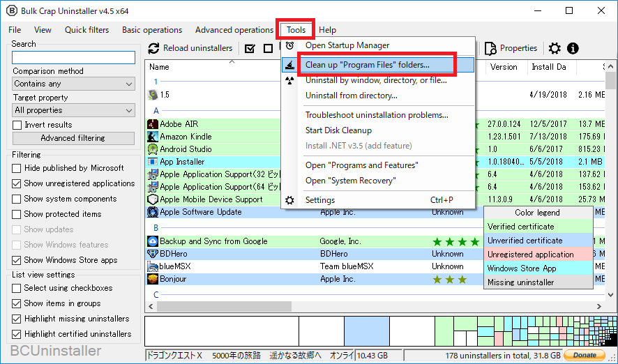Toggle Highlight certified uninstallers
The height and width of the screenshot is (364, 618).
pyautogui.click(x=17, y=335)
